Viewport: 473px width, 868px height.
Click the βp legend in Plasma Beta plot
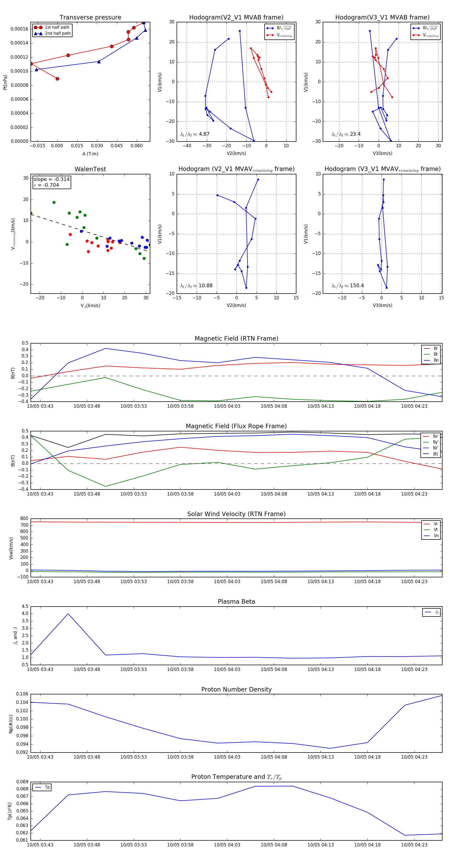click(x=431, y=612)
